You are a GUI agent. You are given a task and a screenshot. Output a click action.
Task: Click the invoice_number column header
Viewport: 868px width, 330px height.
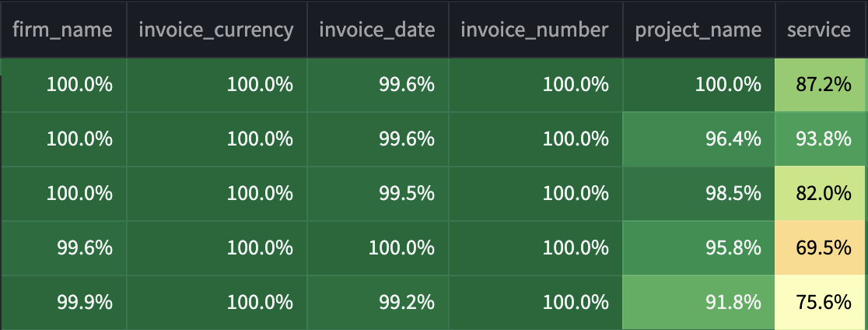[534, 30]
